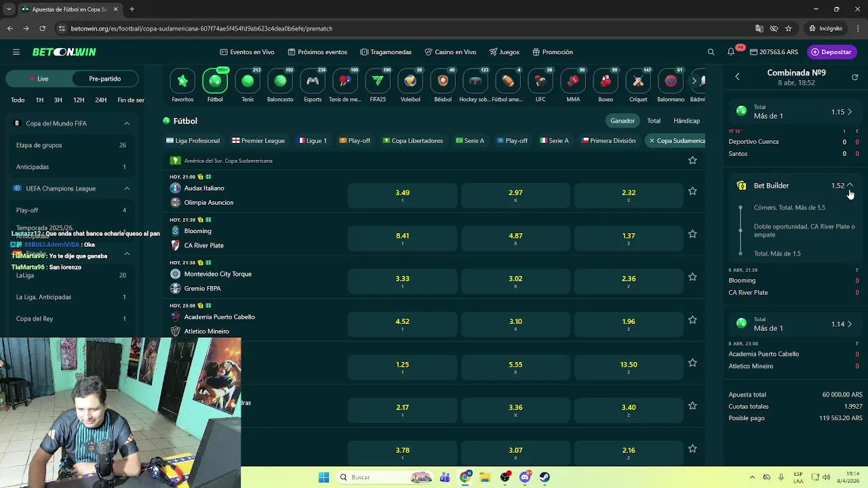Select the Voleibol sport icon

point(410,81)
